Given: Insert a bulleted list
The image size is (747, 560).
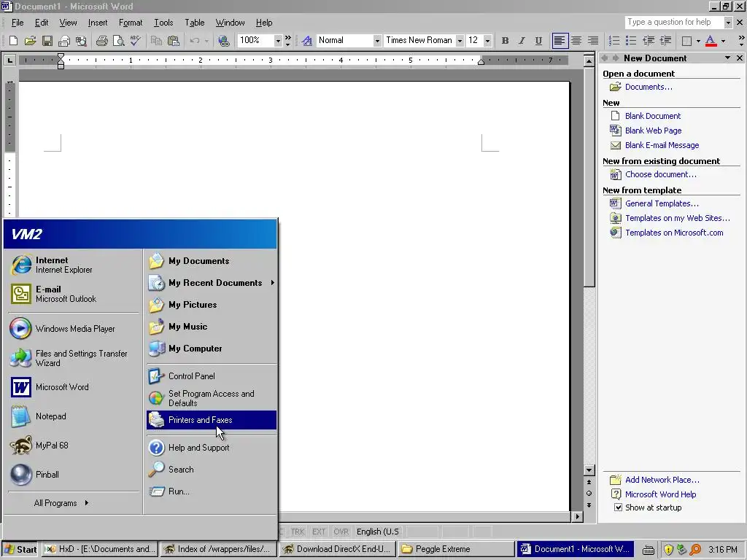Looking at the screenshot, I should click(631, 41).
